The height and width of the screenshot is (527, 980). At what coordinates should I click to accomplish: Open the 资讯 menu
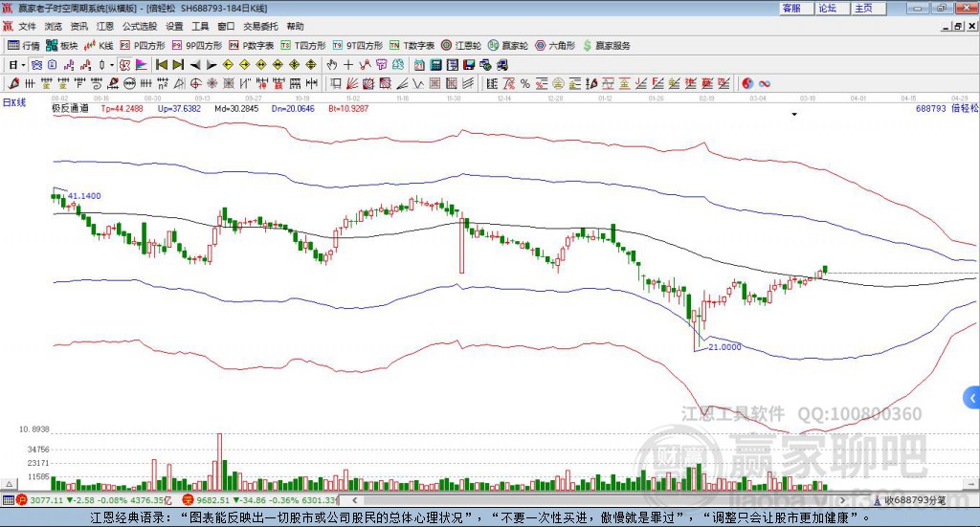point(78,26)
